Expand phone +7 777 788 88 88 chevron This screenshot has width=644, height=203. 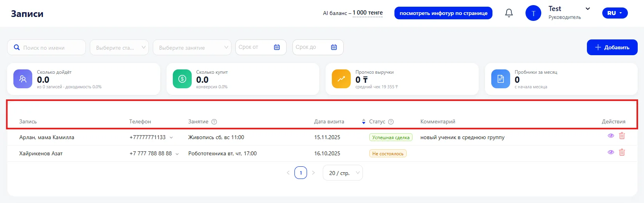pyautogui.click(x=177, y=154)
